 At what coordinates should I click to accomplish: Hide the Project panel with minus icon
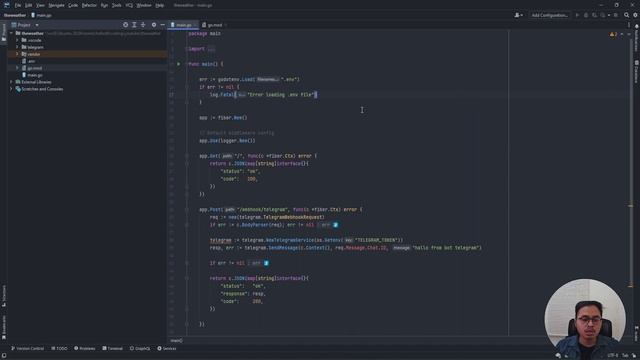click(162, 25)
